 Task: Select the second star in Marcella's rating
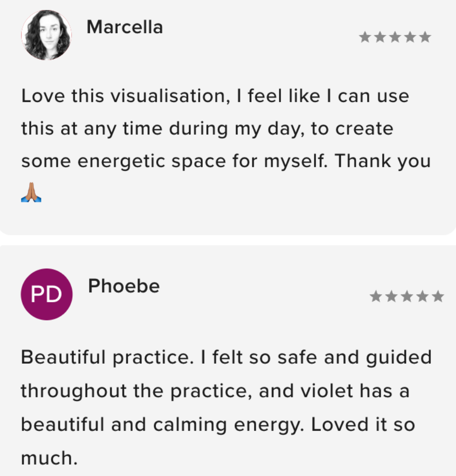(x=380, y=38)
